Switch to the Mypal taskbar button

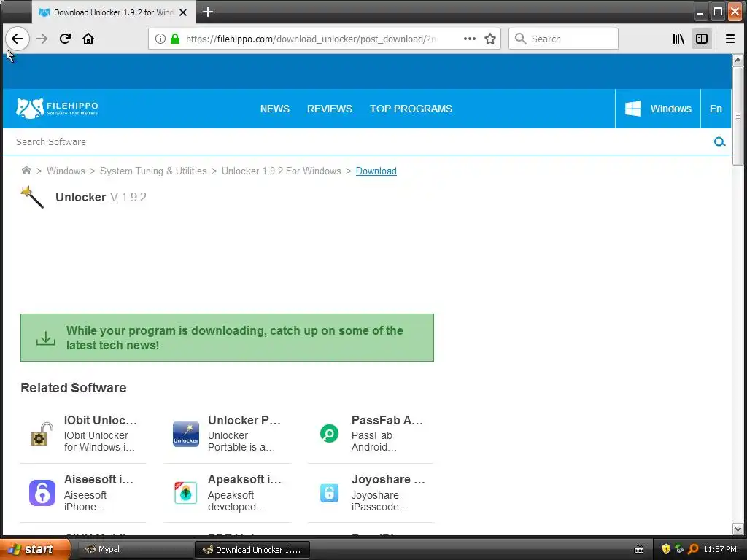pos(133,550)
